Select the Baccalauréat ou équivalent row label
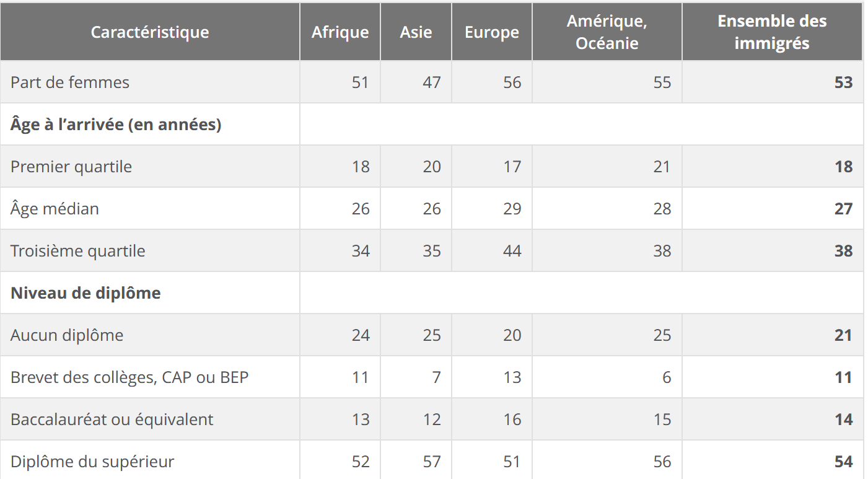This screenshot has width=868, height=479. 112,420
